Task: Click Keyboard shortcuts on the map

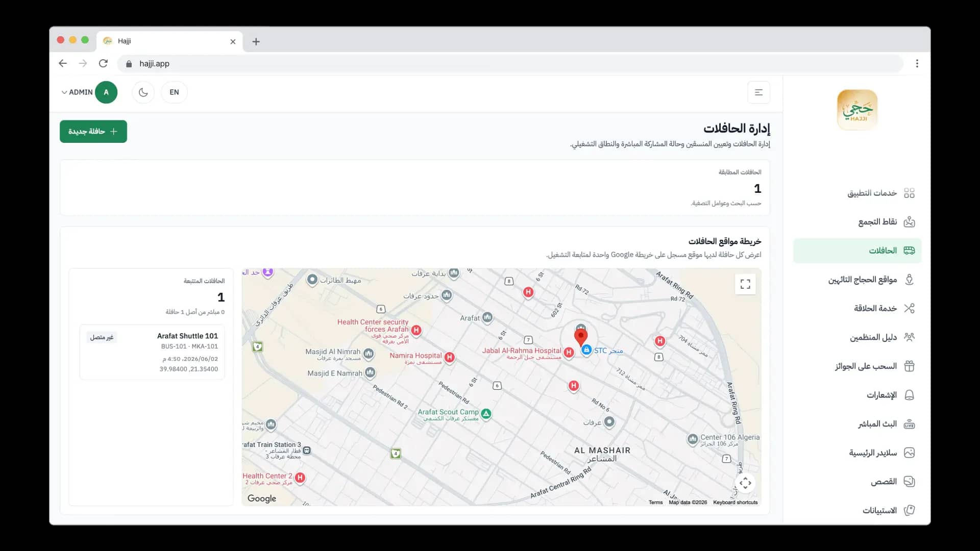Action: pyautogui.click(x=736, y=503)
